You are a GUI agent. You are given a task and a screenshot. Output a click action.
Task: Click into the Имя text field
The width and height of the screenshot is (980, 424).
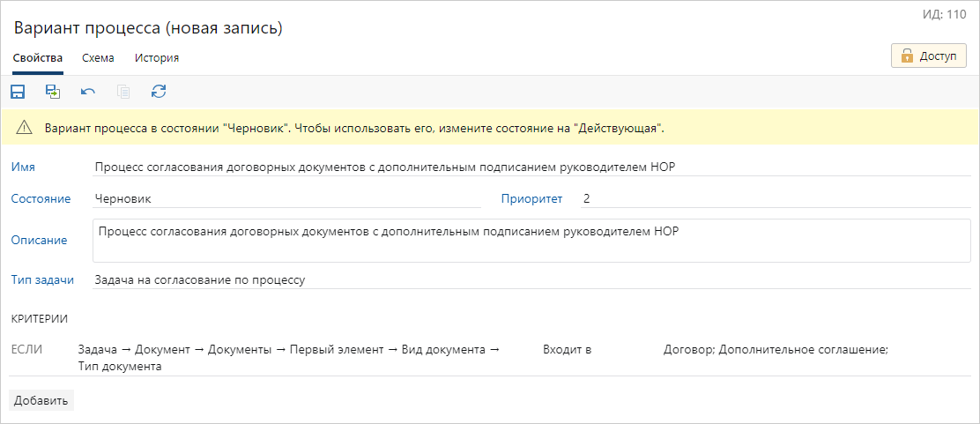pyautogui.click(x=529, y=167)
